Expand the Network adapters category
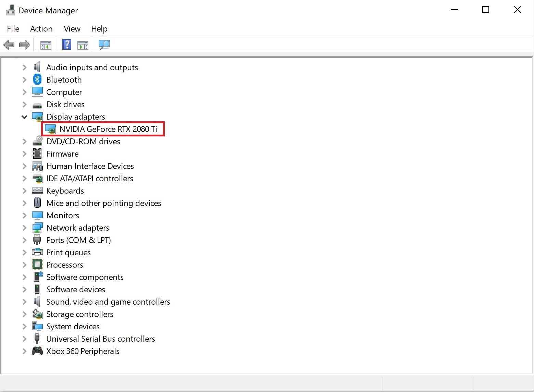Viewport: 534px width, 392px height. coord(24,228)
